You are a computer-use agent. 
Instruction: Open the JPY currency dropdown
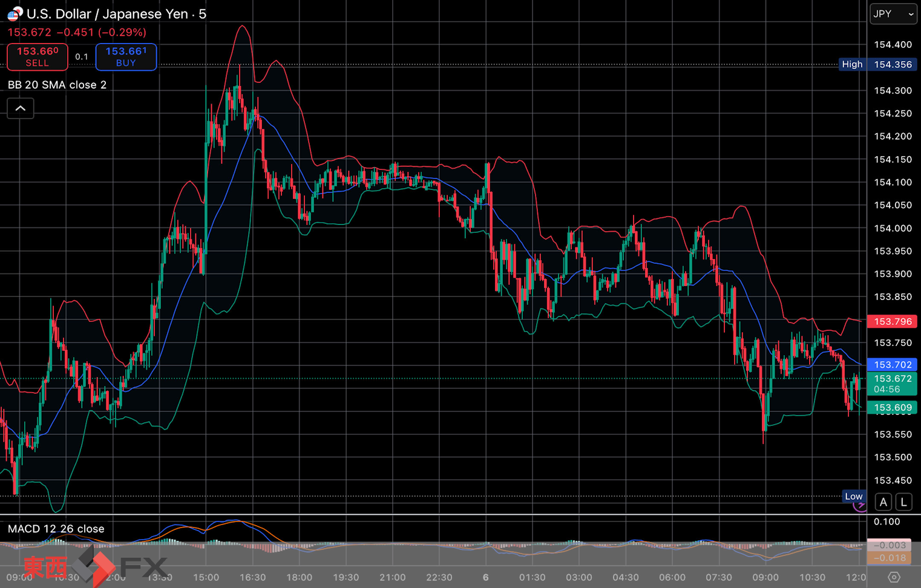tap(893, 14)
